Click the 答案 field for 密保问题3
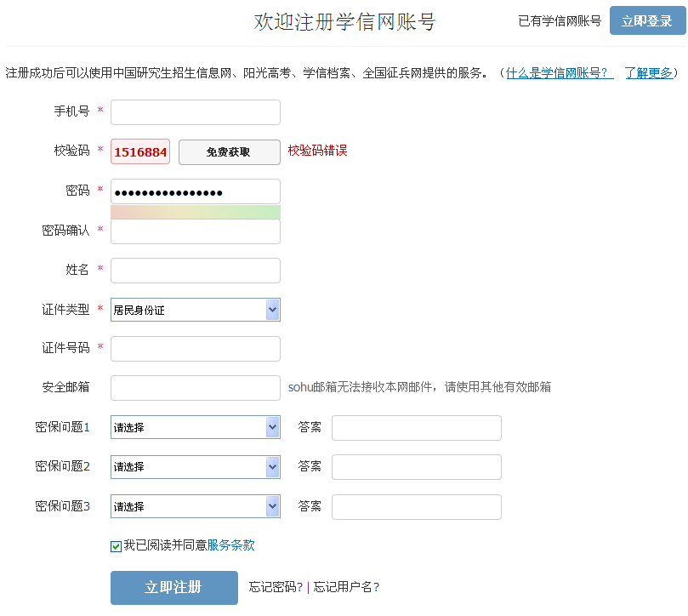 417,507
